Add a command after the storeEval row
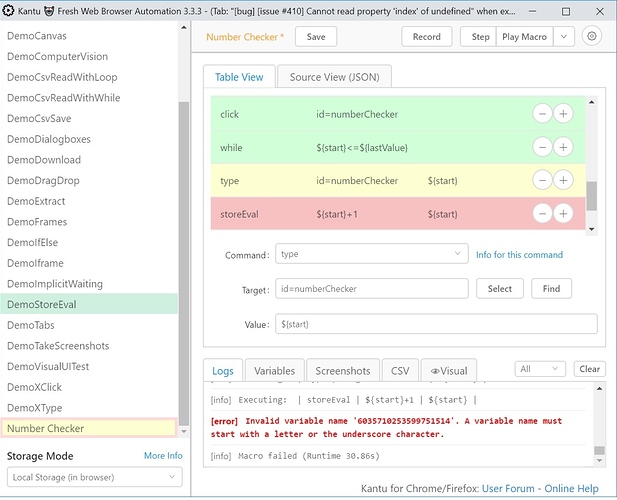The height and width of the screenshot is (500, 617). point(563,214)
